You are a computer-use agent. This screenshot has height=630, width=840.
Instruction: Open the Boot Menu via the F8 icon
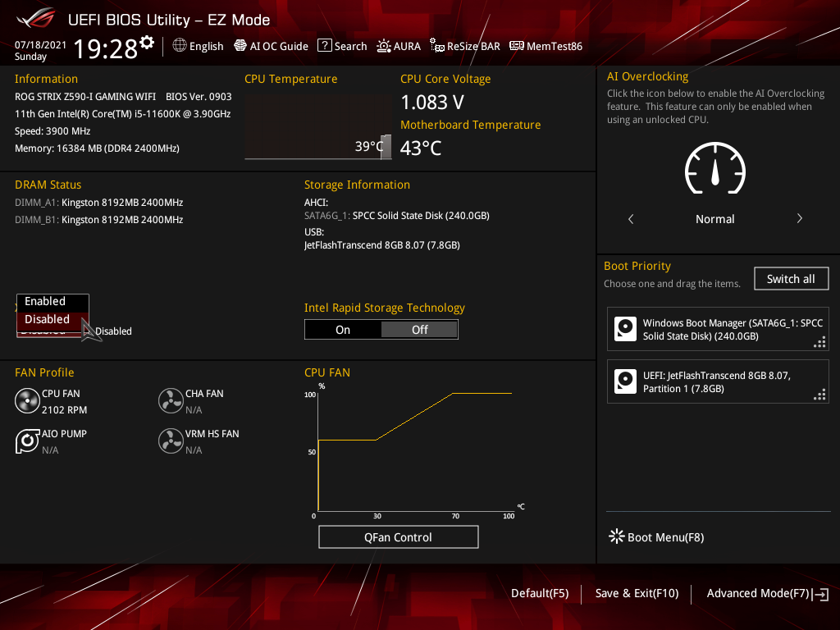616,536
